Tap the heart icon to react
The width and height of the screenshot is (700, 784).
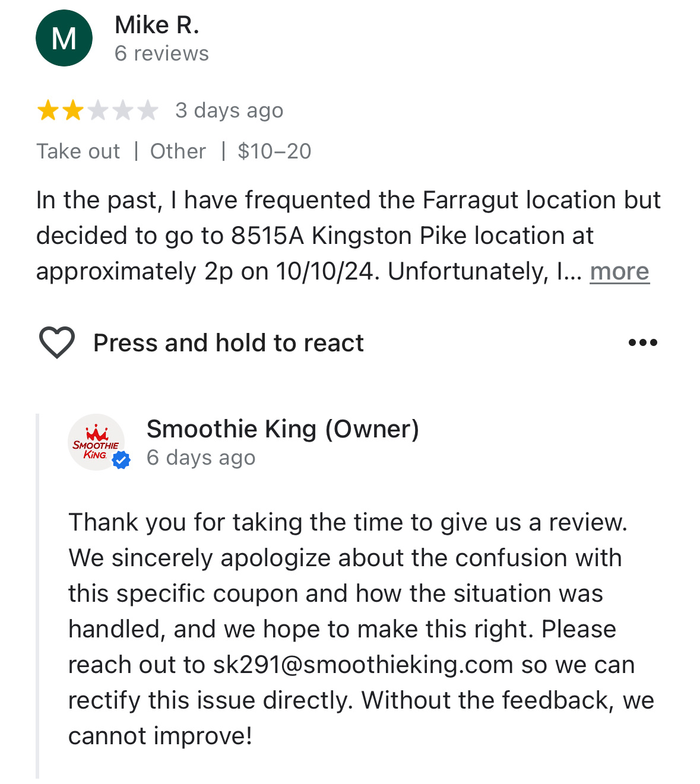56,342
